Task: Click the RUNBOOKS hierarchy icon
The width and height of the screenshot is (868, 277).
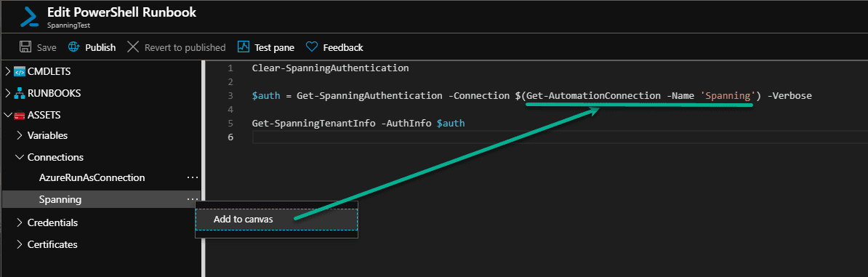Action: [x=20, y=93]
